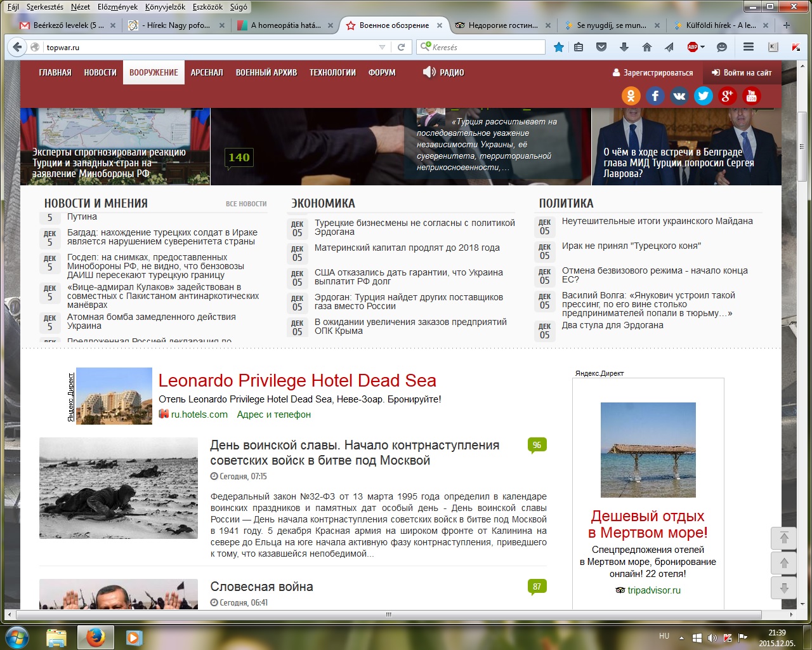Open the downloads arrow icon
The width and height of the screenshot is (812, 650).
624,47
